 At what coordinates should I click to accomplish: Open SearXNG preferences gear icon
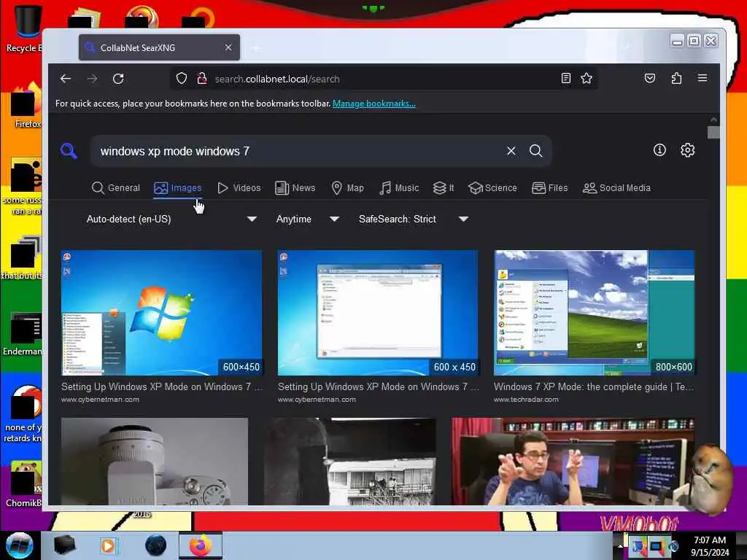pyautogui.click(x=687, y=150)
